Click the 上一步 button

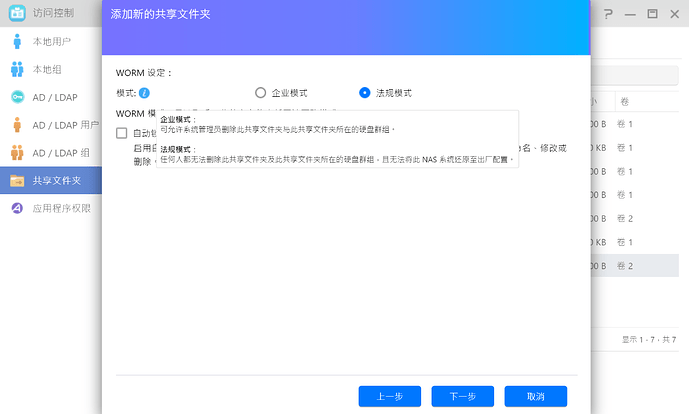tap(389, 396)
